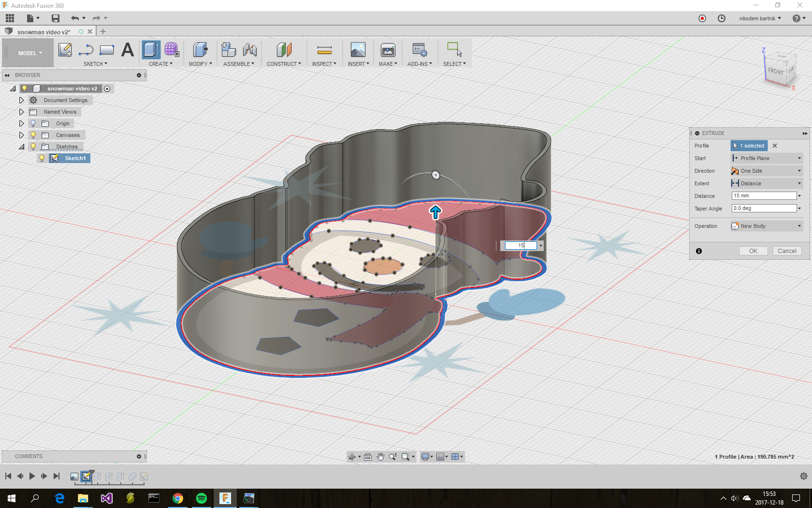This screenshot has height=508, width=812.
Task: Click the Text tool letter A icon
Action: (x=127, y=50)
